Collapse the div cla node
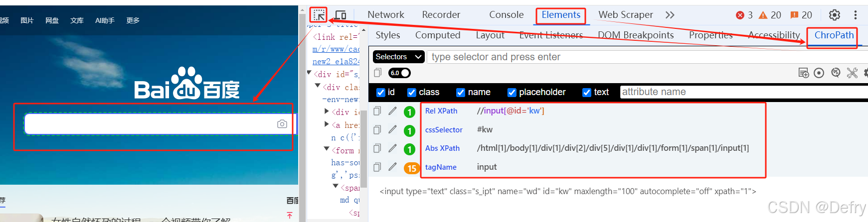Screen dimensions: 868x222 pos(318,86)
